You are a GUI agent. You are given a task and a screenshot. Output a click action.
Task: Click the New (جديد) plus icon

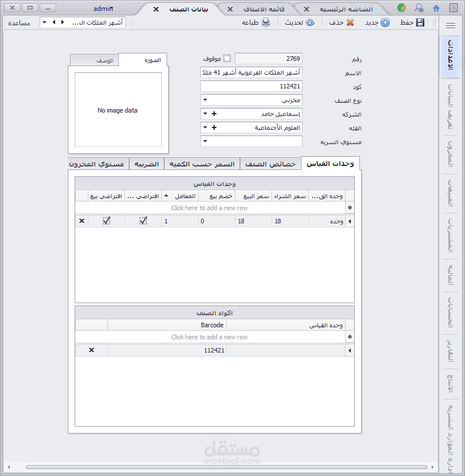pyautogui.click(x=385, y=22)
